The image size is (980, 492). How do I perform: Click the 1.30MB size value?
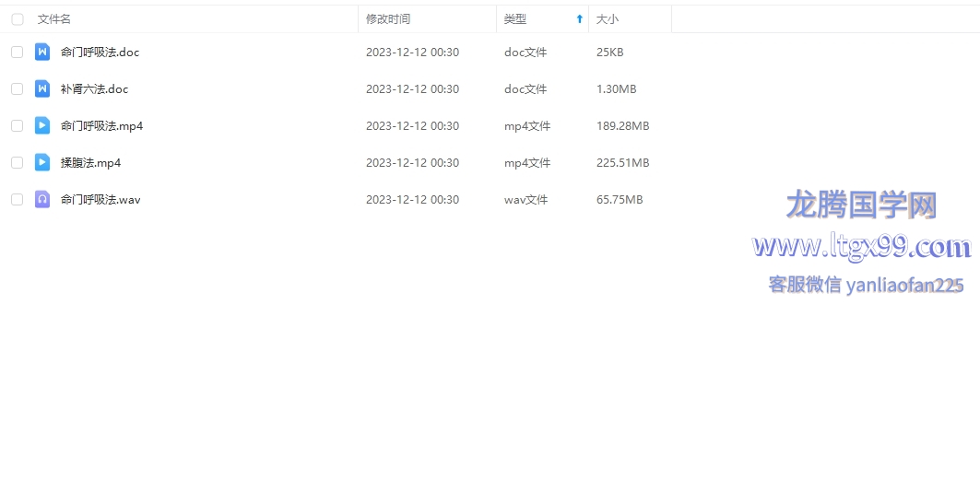click(616, 88)
